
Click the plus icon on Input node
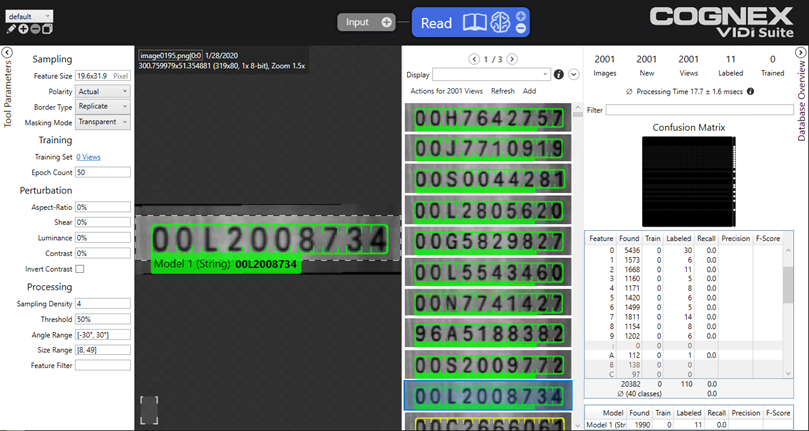pyautogui.click(x=387, y=22)
